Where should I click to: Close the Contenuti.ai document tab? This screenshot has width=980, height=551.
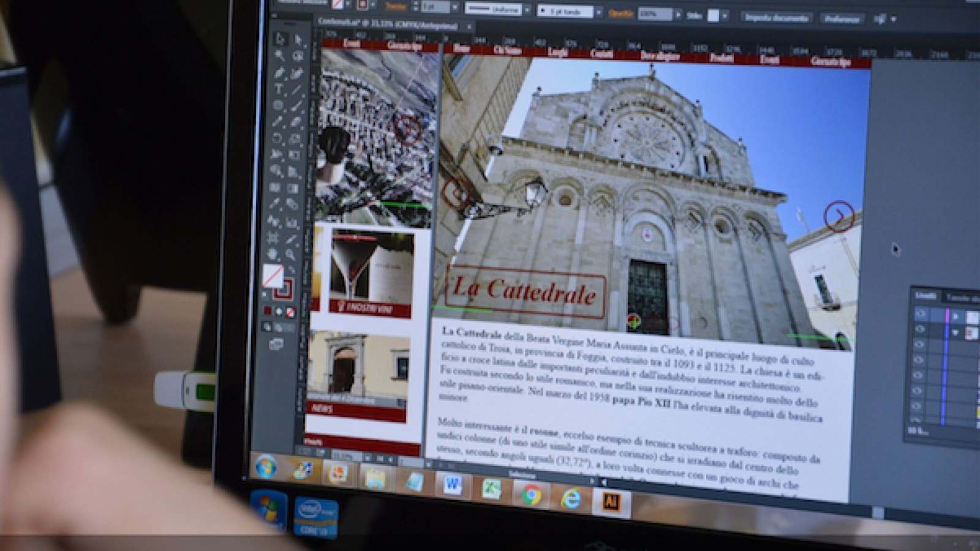[x=469, y=27]
